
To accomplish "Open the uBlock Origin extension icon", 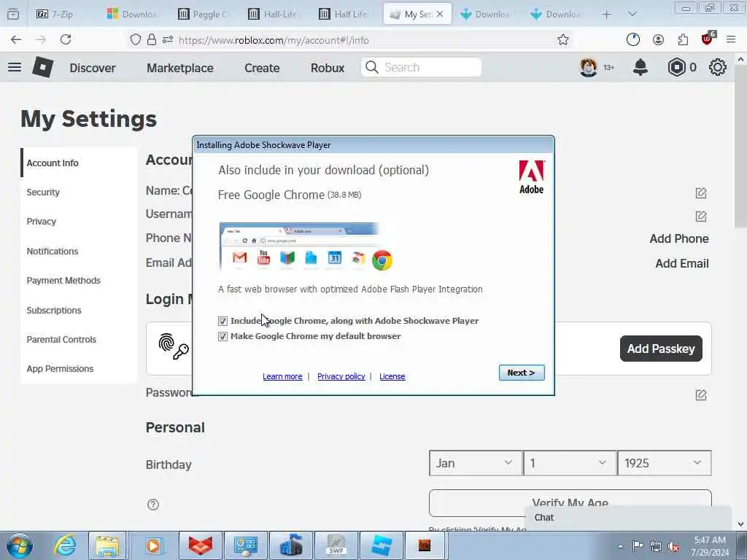I will [708, 39].
